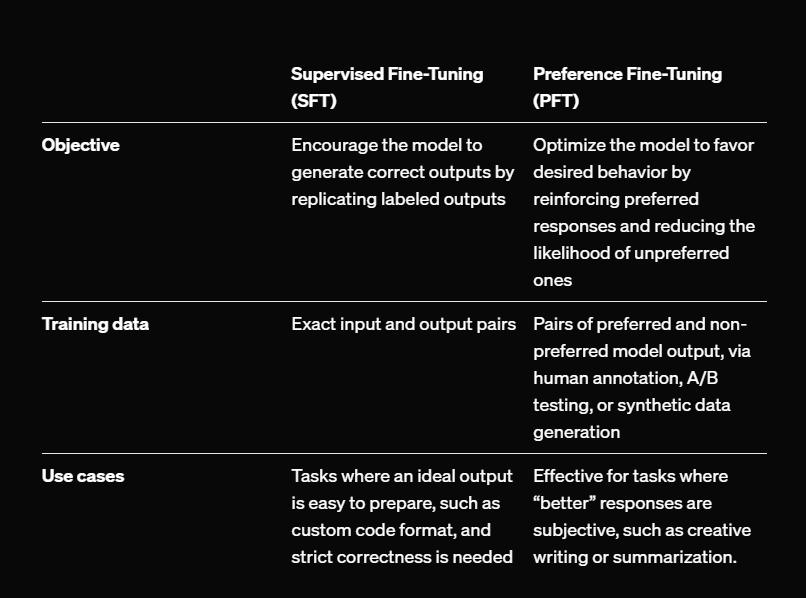The width and height of the screenshot is (806, 598).
Task: Select the Training data row label
Action: (95, 324)
